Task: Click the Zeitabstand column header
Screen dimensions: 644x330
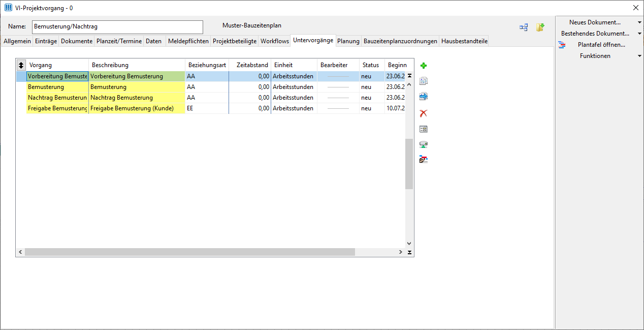Action: click(x=250, y=65)
